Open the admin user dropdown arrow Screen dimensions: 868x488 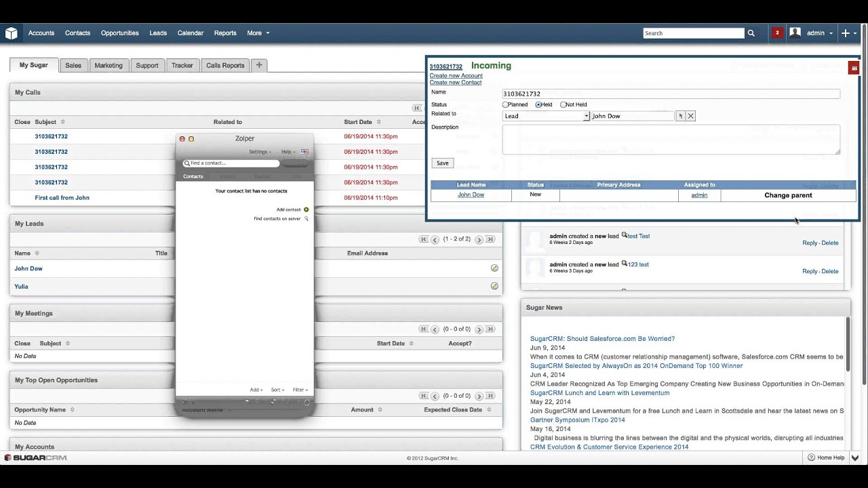(x=831, y=33)
